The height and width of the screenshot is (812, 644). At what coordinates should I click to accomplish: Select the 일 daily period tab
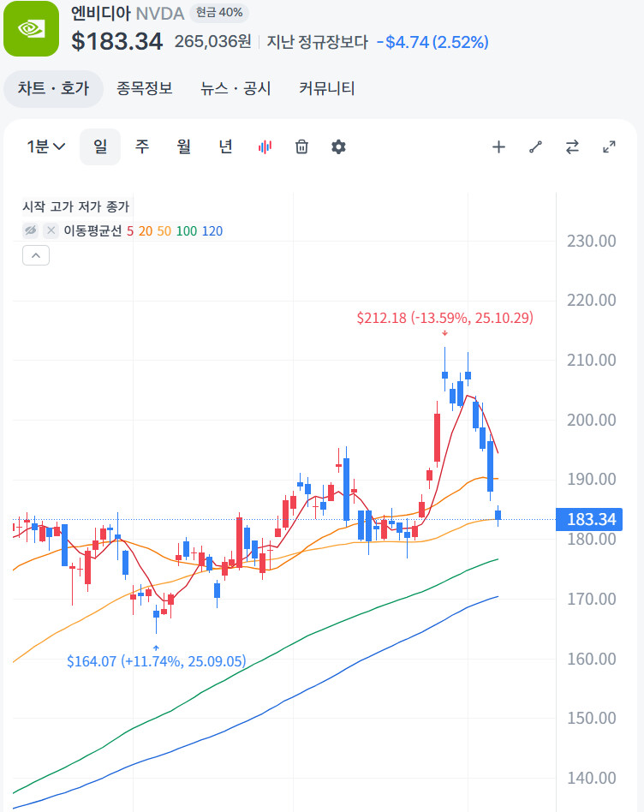tap(100, 147)
